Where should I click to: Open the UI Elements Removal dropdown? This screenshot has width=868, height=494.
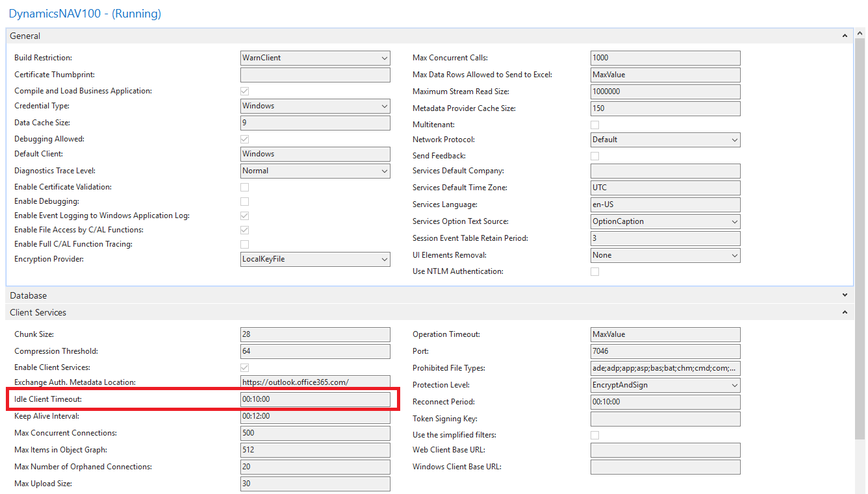[x=734, y=255]
